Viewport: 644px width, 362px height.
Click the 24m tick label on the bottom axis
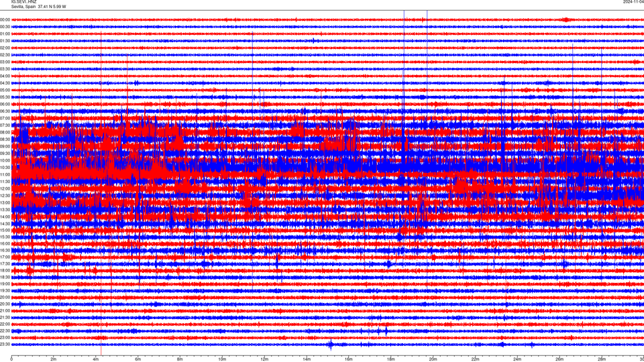[x=517, y=359]
